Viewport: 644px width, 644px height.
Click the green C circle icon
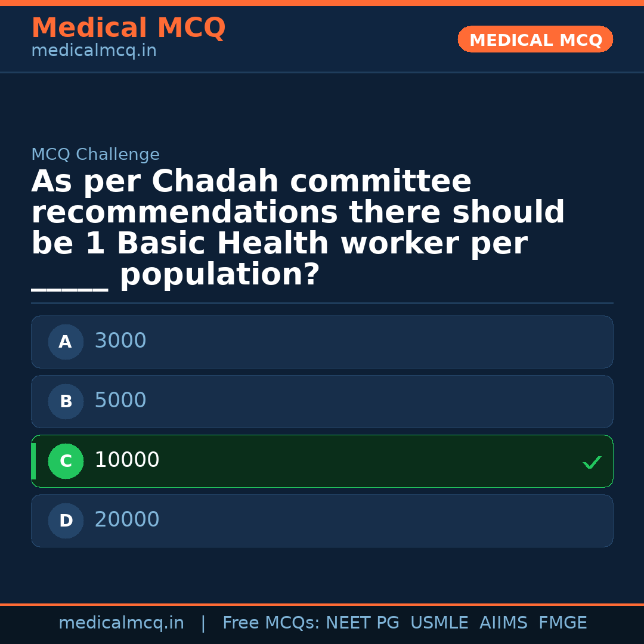[x=66, y=461]
